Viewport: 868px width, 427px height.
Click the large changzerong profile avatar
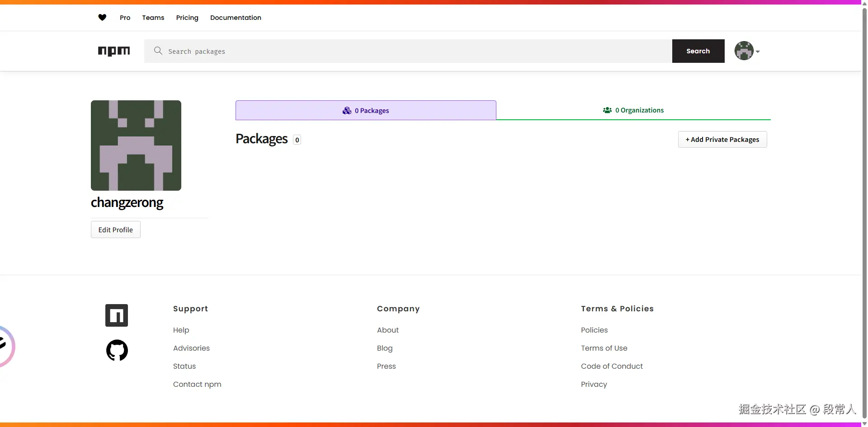(x=136, y=145)
